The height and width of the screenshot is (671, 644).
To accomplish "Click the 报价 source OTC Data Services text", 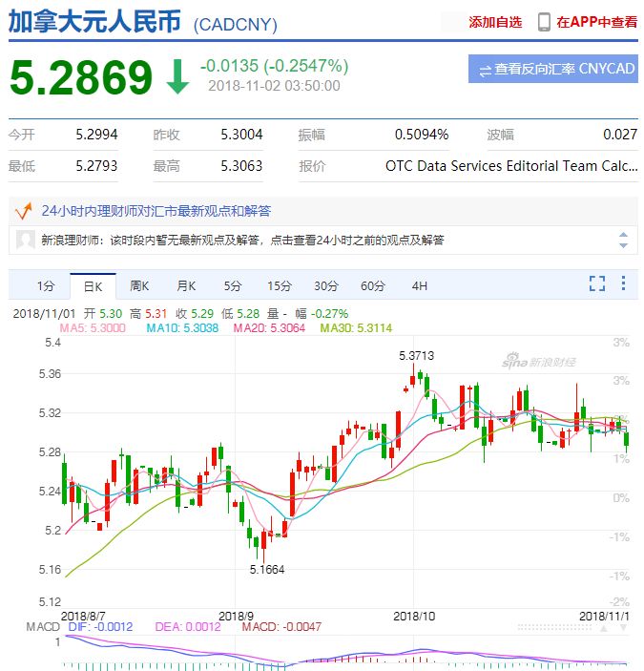I will [511, 166].
